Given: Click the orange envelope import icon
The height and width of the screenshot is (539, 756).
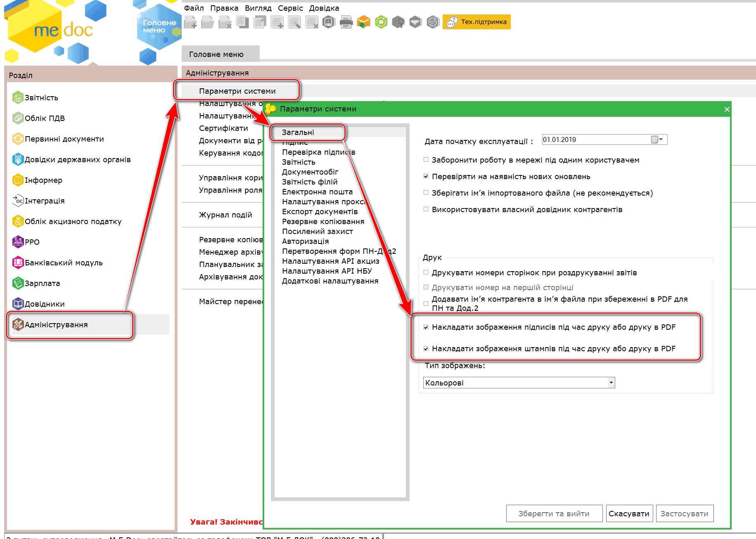Looking at the screenshot, I should coord(363,22).
